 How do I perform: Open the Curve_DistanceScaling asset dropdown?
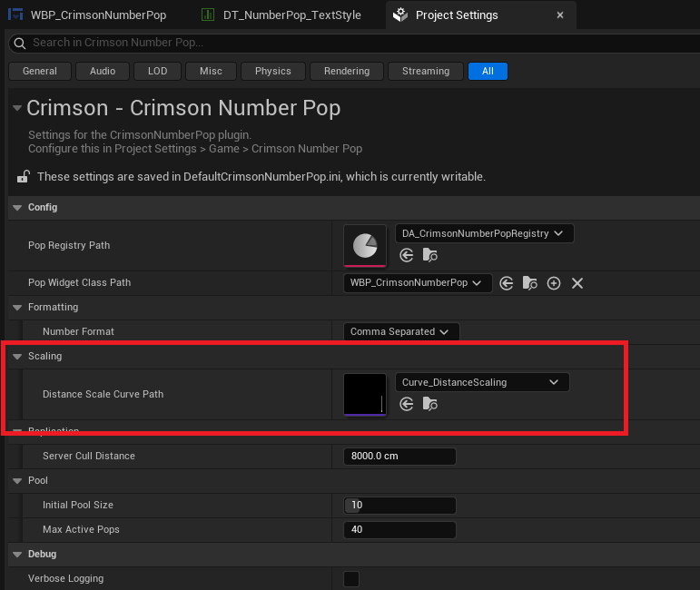(482, 382)
